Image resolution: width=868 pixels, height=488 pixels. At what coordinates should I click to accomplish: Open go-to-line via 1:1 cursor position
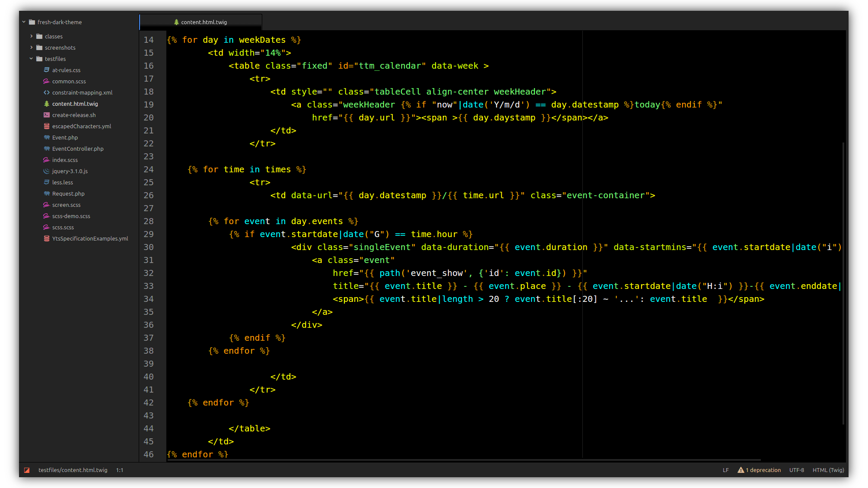pyautogui.click(x=120, y=470)
